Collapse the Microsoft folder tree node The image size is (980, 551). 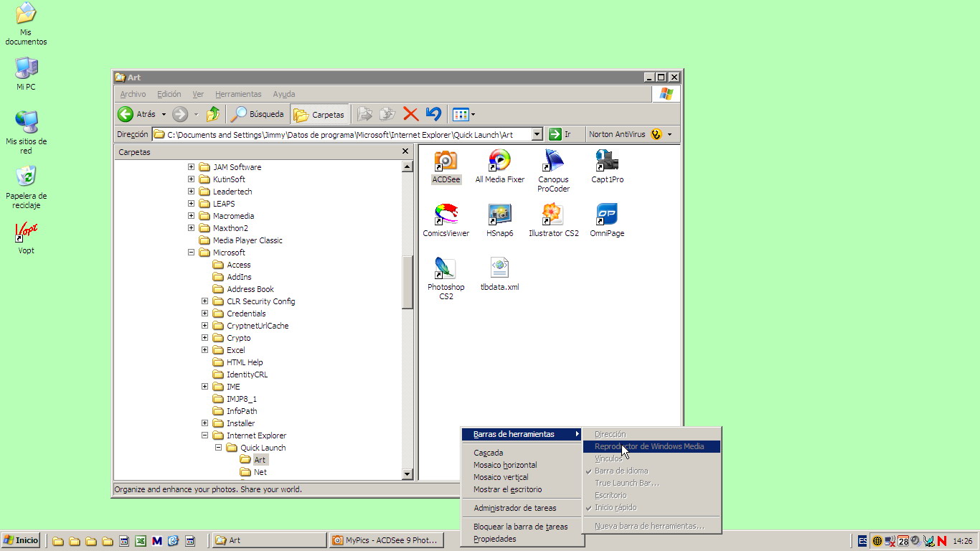point(192,253)
